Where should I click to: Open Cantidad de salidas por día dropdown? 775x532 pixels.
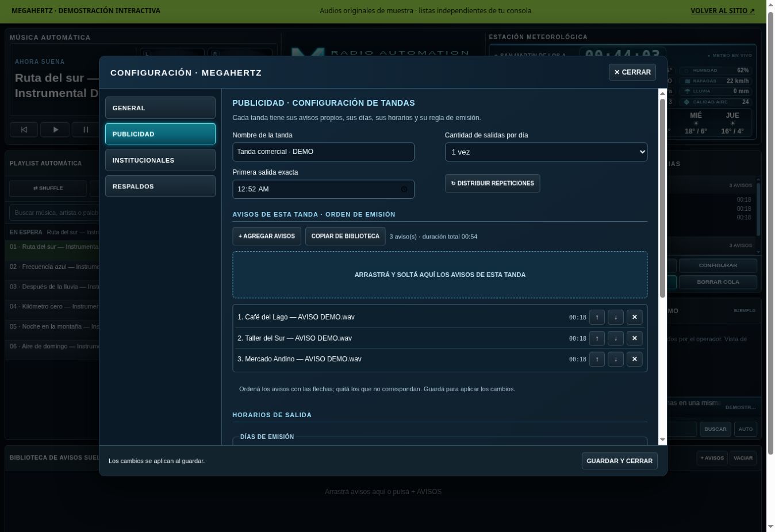pyautogui.click(x=546, y=152)
